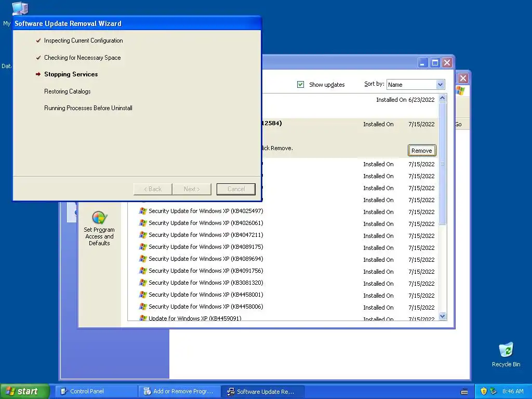This screenshot has height=399, width=532.
Task: Click the Inspecting Current Configuration step
Action: click(x=84, y=41)
